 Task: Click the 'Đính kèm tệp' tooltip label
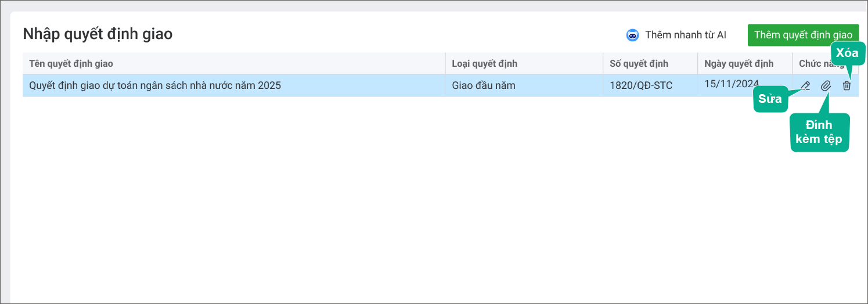pyautogui.click(x=819, y=132)
